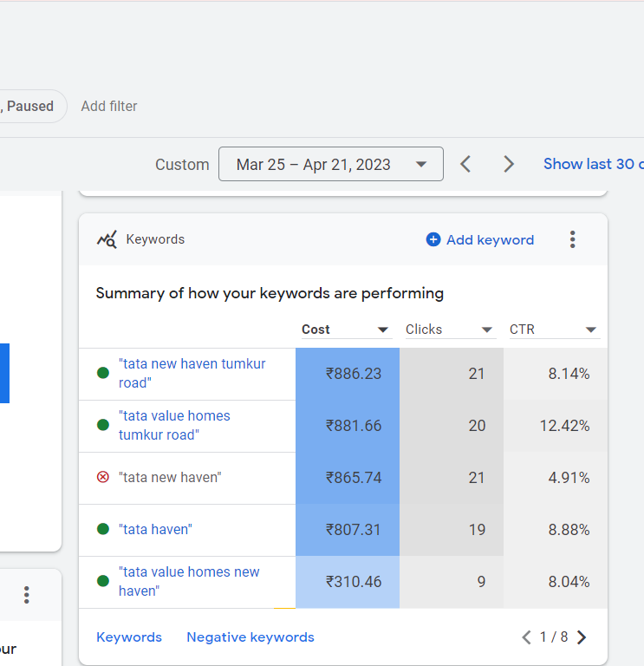Go to next keywords page arrow
Viewport: 644px width, 666px height.
tap(582, 637)
